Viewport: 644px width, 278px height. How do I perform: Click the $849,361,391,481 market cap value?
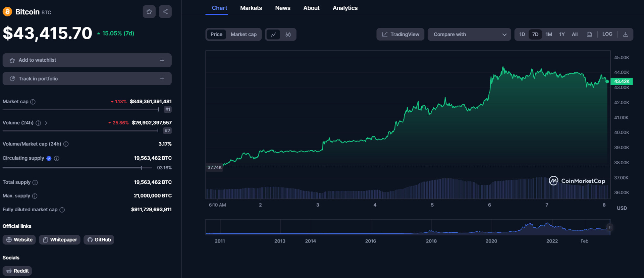point(151,102)
